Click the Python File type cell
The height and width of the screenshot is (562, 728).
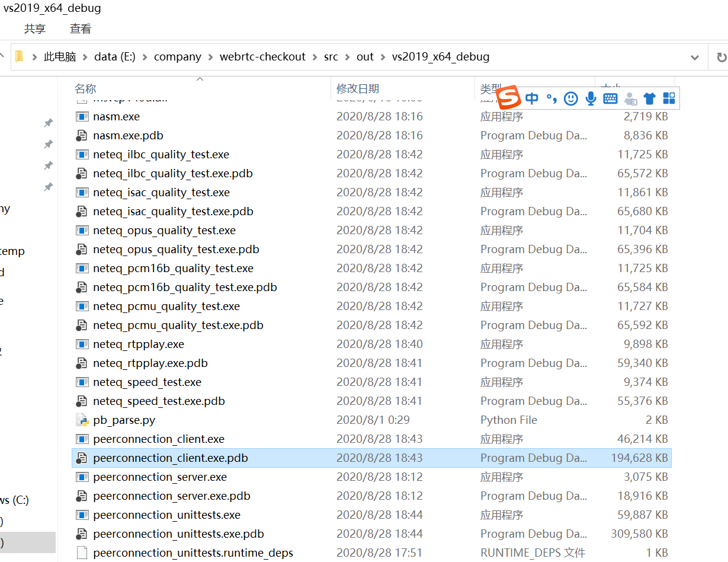click(509, 420)
